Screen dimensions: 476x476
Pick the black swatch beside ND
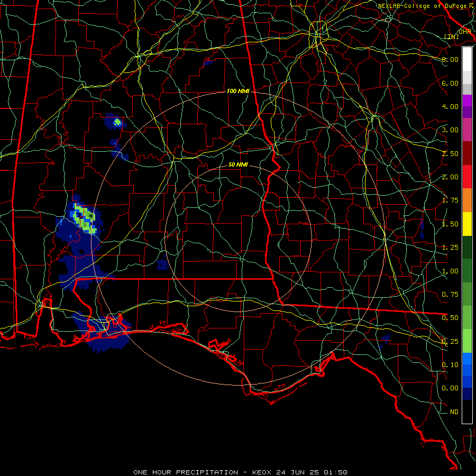point(467,411)
